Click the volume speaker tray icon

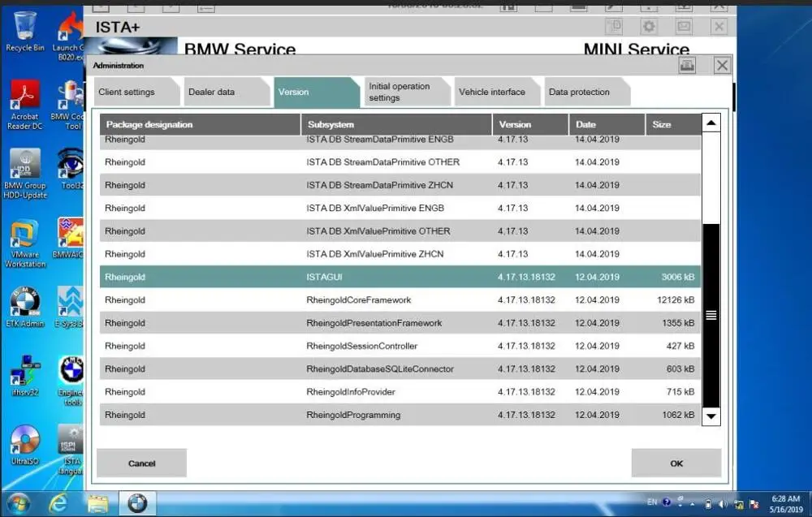[723, 503]
